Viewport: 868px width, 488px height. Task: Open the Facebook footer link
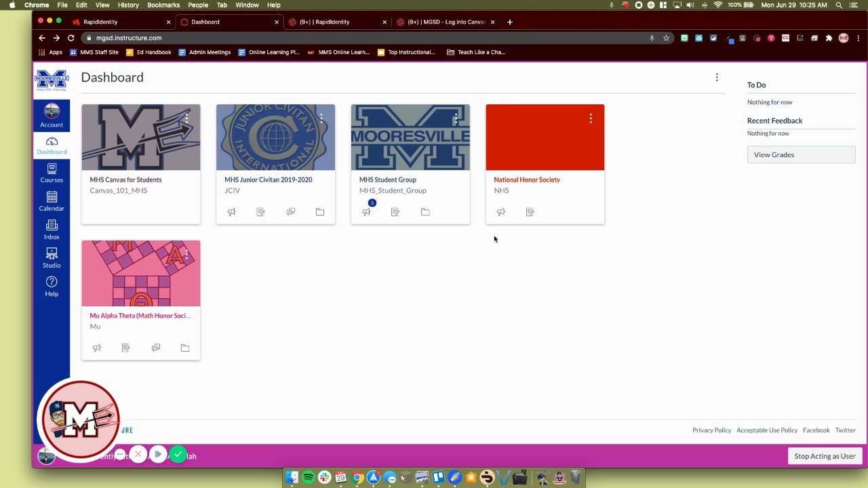click(816, 430)
